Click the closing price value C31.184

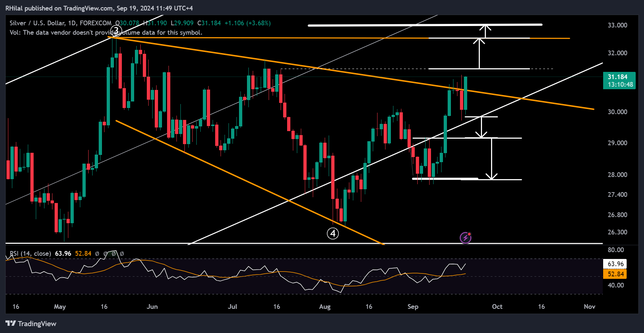[x=209, y=23]
